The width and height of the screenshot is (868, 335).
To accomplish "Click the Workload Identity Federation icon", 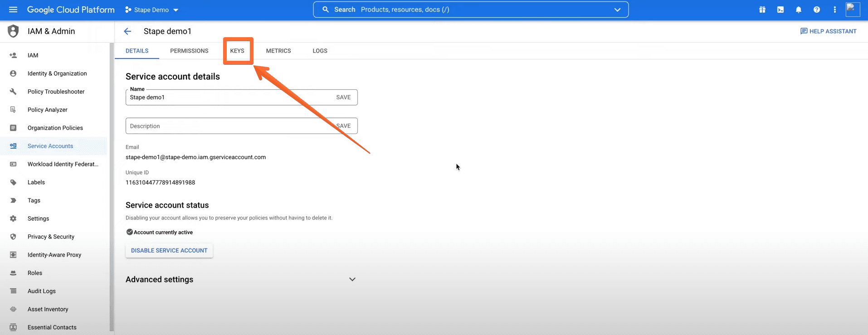I will point(13,164).
